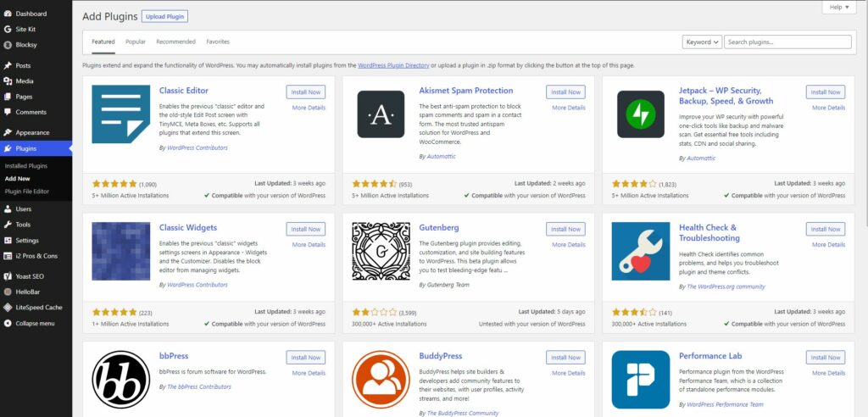Click the Upload Plugin button
Screen dimensions: 868x417
(x=165, y=17)
